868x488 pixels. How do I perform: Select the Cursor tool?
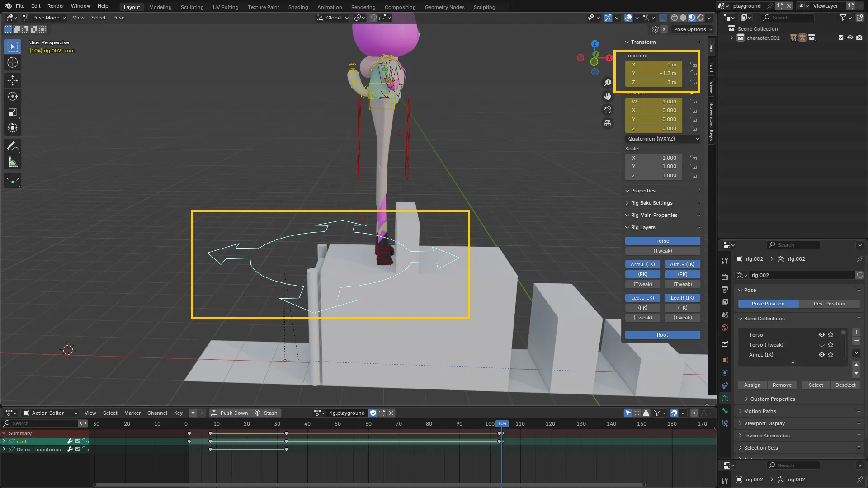(13, 63)
